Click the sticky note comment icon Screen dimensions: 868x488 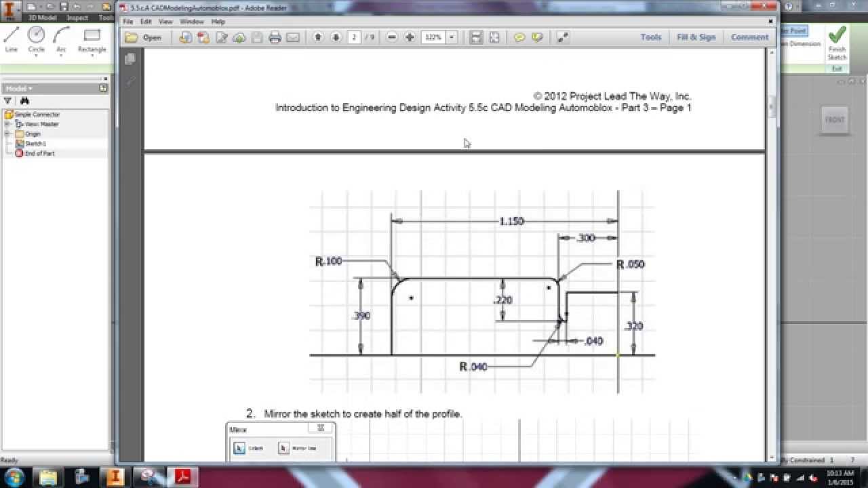point(519,37)
